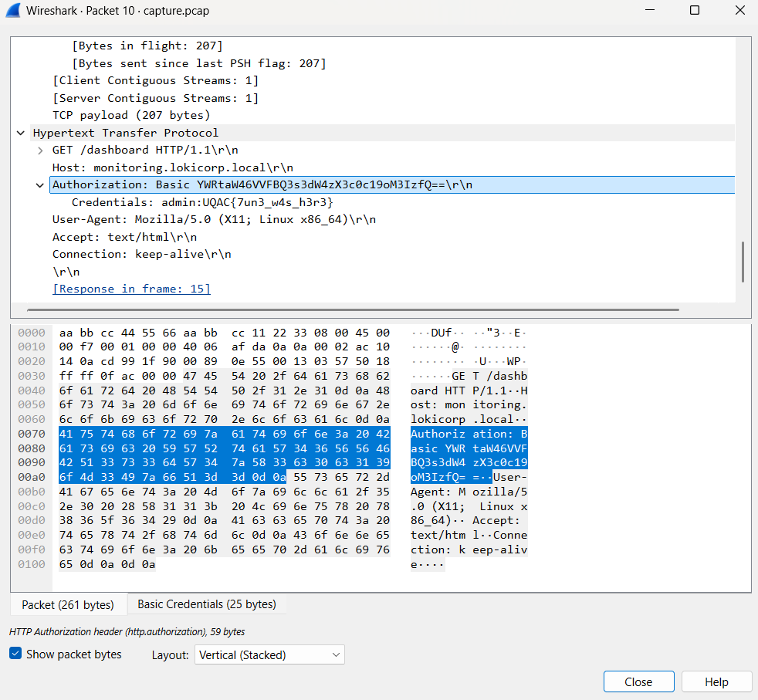This screenshot has height=700, width=758.
Task: Follow the Response in frame: 15 link
Action: tap(131, 289)
